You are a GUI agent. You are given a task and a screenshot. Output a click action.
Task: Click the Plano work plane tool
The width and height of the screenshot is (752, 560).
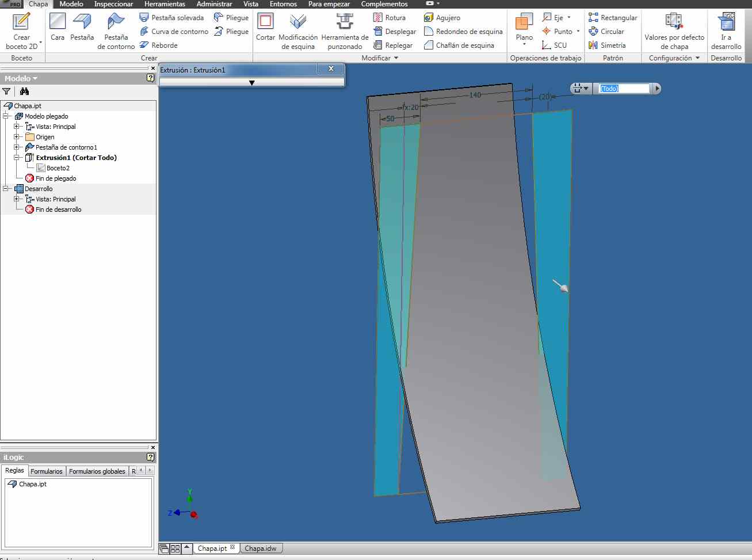[524, 30]
